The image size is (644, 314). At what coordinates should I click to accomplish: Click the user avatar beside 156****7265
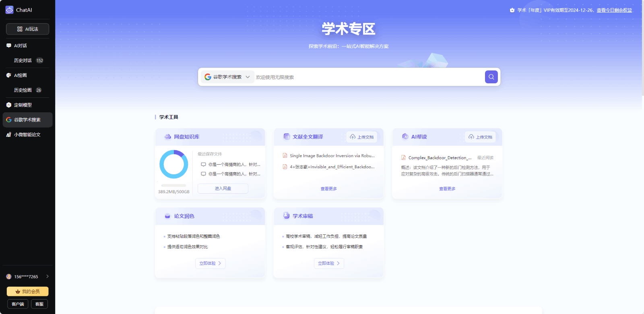tap(9, 277)
